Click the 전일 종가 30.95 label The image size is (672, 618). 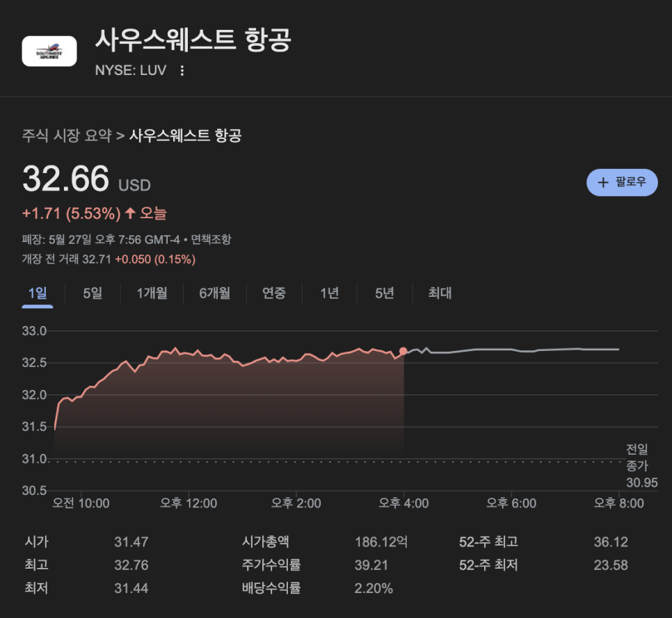641,466
